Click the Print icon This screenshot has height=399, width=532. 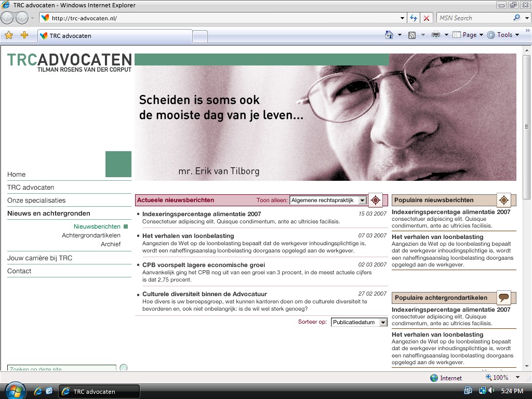coord(436,35)
